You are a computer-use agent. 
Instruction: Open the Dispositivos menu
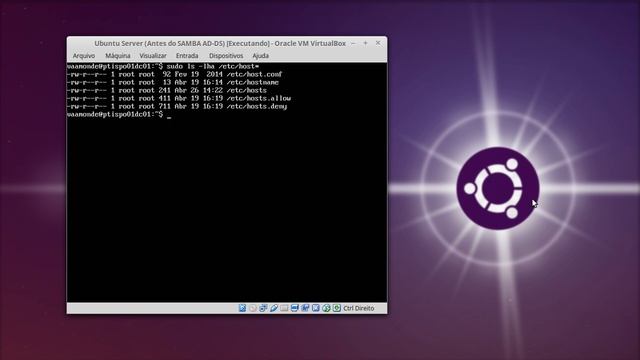coord(226,56)
